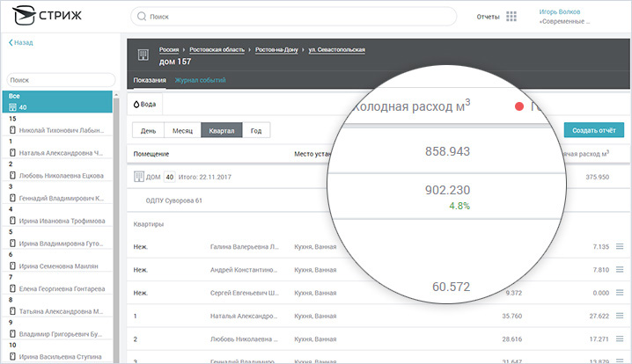Screen dimensions: 632x364
Task: Click the meter icon beside Елена Георгиевна Гонтарева
Action: tap(12, 288)
